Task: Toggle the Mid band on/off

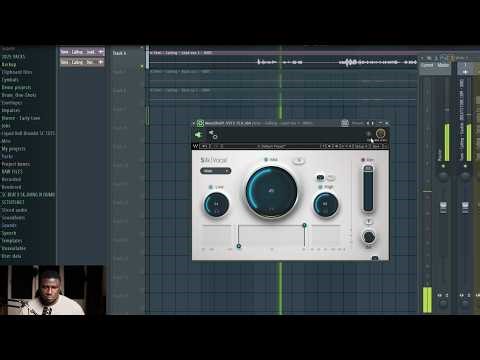Action: coord(266,160)
